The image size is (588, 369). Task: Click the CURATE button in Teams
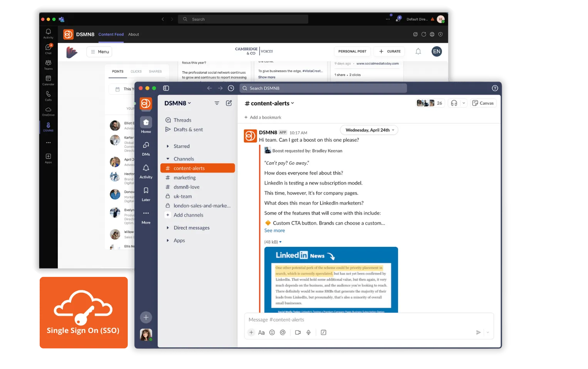(x=390, y=52)
